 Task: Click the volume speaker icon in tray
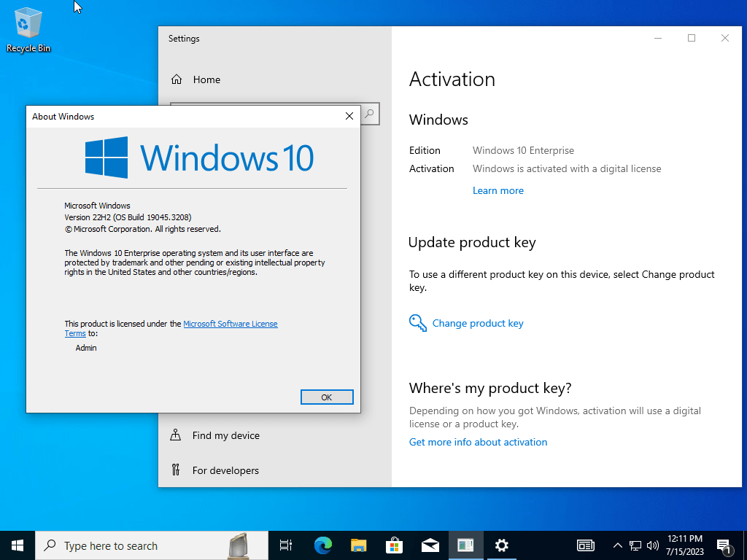[653, 545]
